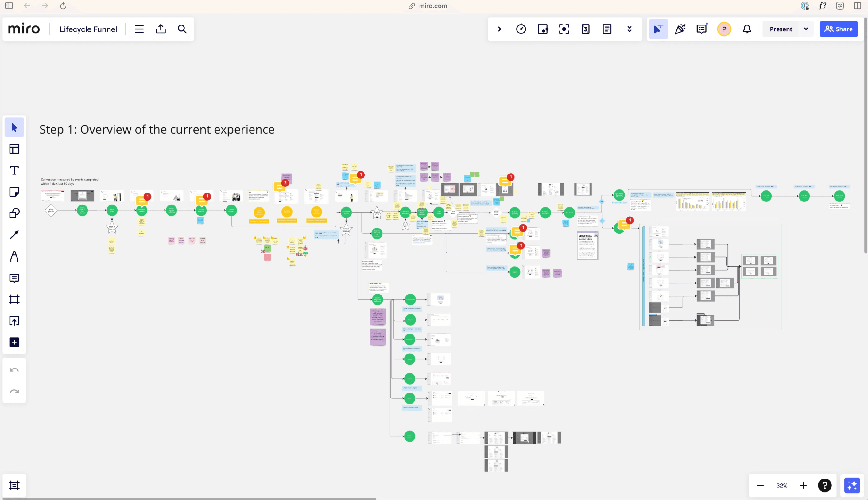Screen dimensions: 868x500
Task: Open Present options dropdown arrow
Action: (806, 29)
